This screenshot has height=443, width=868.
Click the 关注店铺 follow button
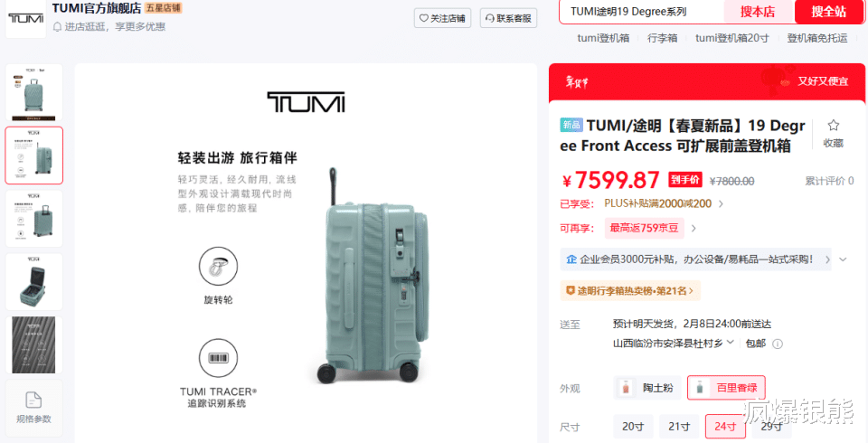442,18
